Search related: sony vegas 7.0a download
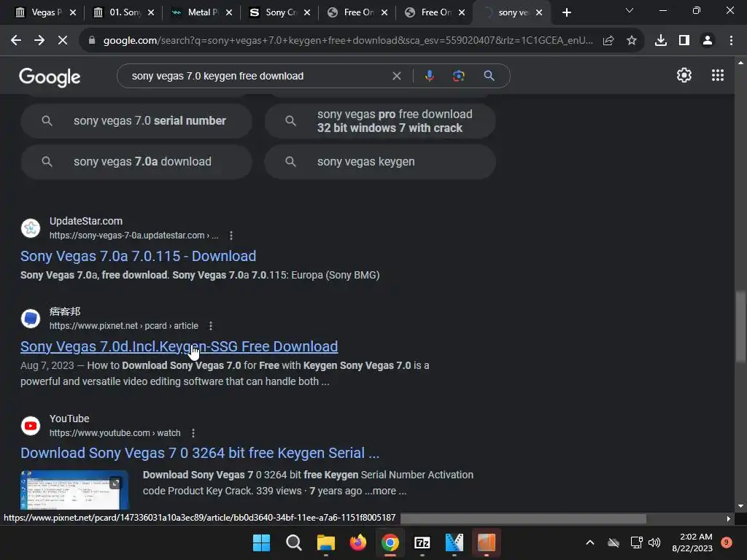The width and height of the screenshot is (747, 560). (136, 162)
